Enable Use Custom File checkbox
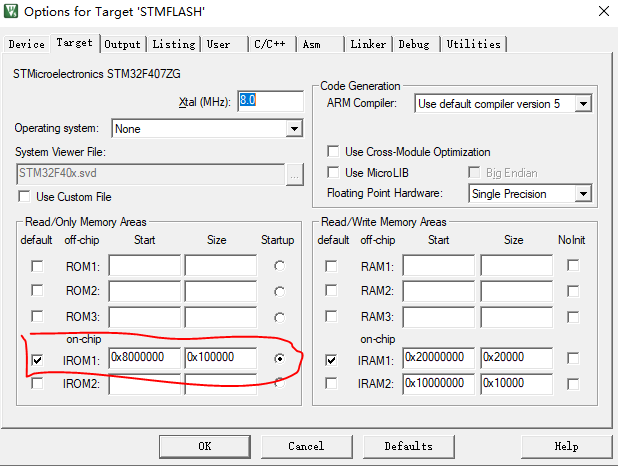The height and width of the screenshot is (466, 618). pos(24,196)
